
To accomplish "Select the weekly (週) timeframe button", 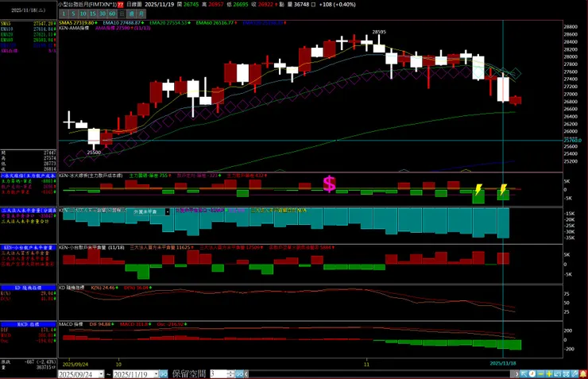I will [132, 14].
